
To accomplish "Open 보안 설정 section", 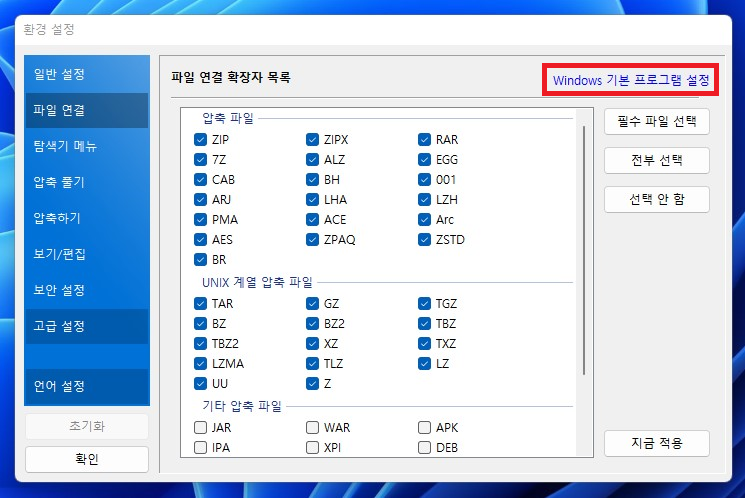I will pos(86,290).
